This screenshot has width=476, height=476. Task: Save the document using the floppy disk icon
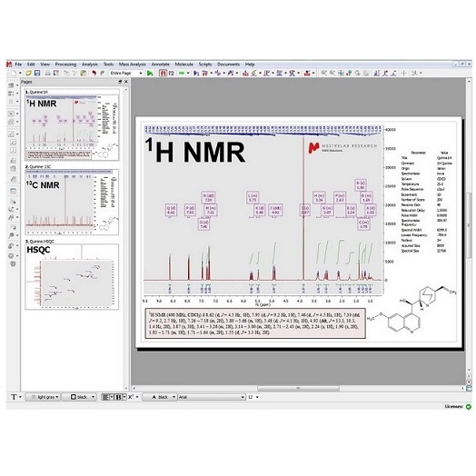click(x=37, y=74)
